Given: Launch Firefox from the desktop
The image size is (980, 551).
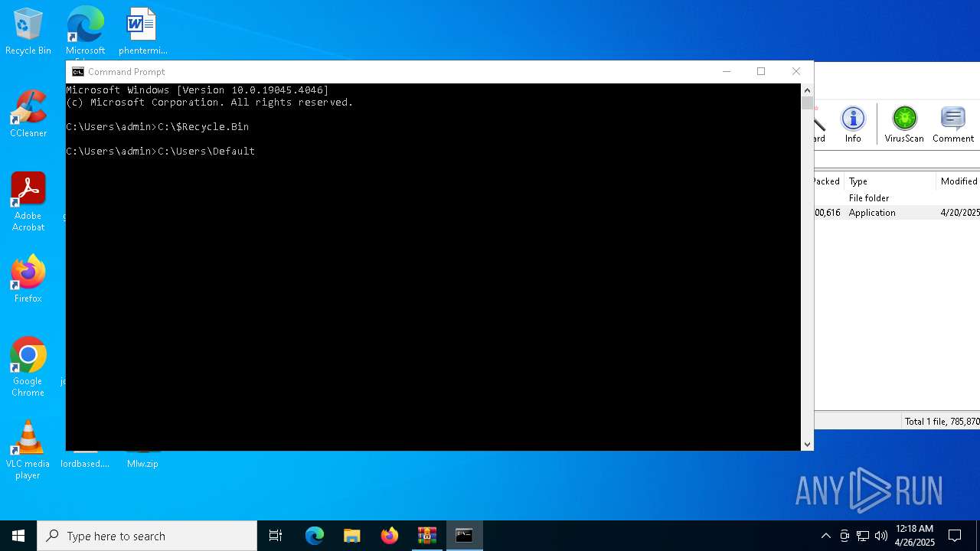Looking at the screenshot, I should point(28,279).
